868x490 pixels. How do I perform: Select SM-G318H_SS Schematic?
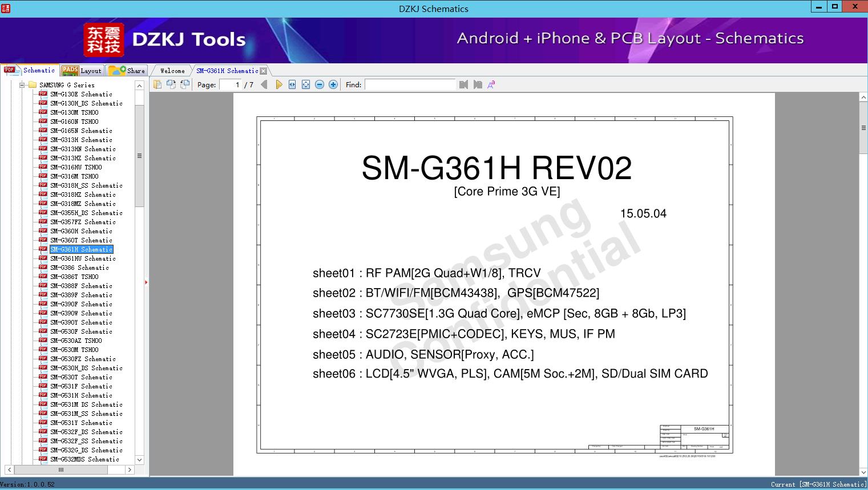point(86,185)
